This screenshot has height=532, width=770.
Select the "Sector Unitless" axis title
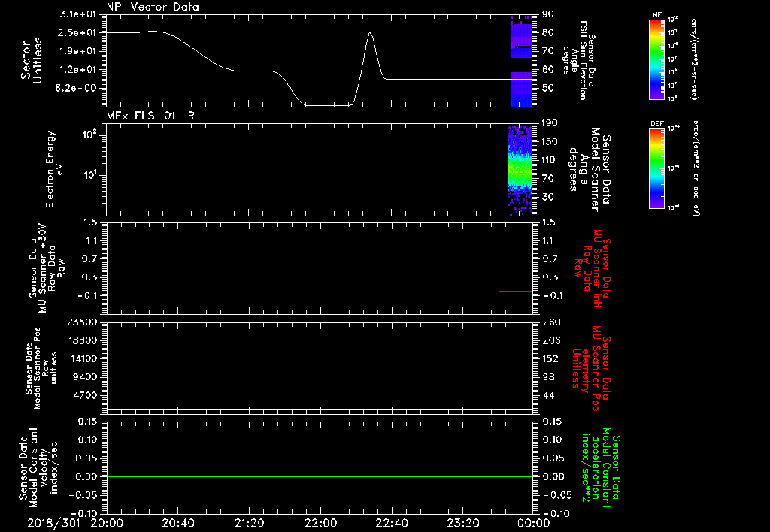pos(32,60)
